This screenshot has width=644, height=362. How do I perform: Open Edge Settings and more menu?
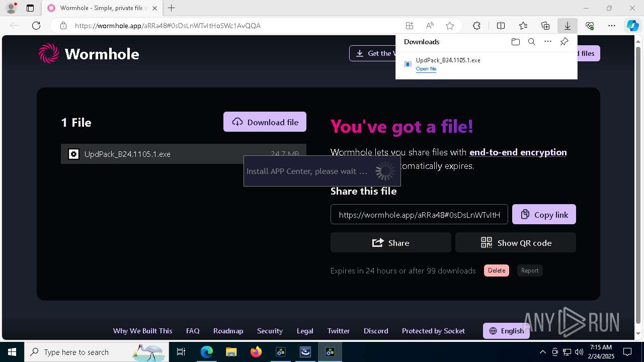coord(612,26)
